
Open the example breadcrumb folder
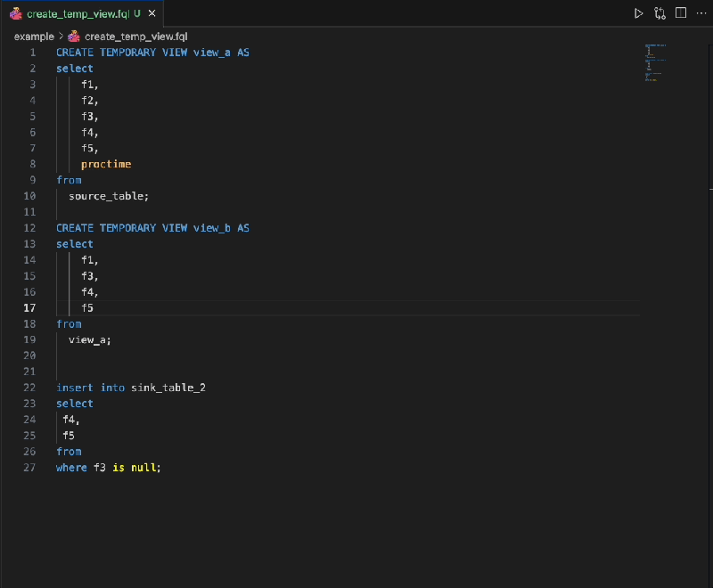click(x=34, y=37)
